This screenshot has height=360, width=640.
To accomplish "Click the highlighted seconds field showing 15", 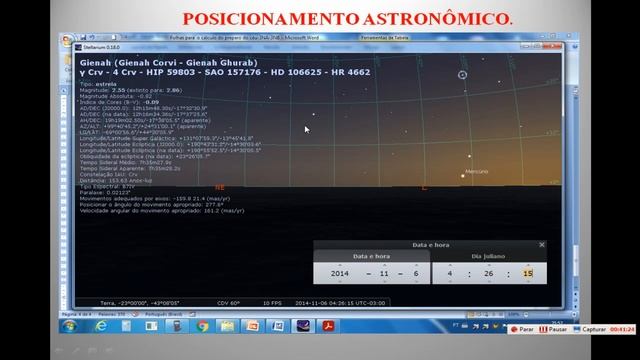I will click(528, 273).
